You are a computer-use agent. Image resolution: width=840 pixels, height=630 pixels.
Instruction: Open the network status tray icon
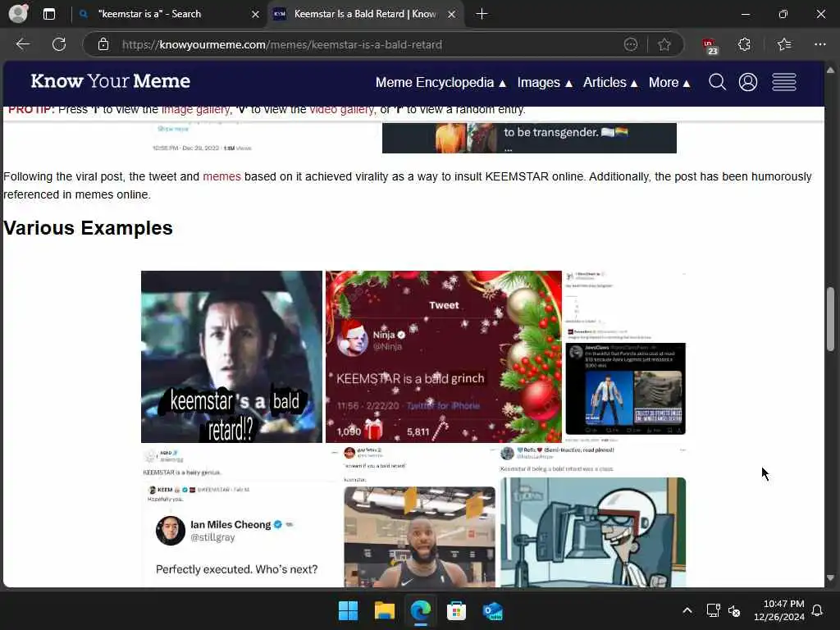point(713,610)
